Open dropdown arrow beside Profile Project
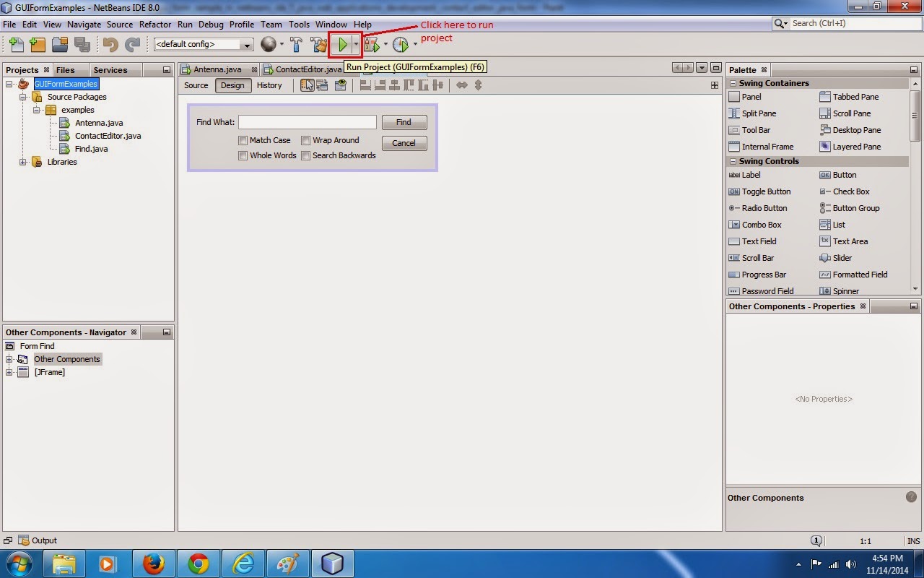 [x=415, y=45]
